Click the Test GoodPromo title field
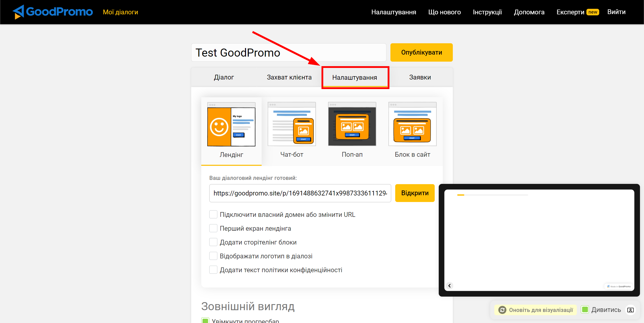 point(289,53)
